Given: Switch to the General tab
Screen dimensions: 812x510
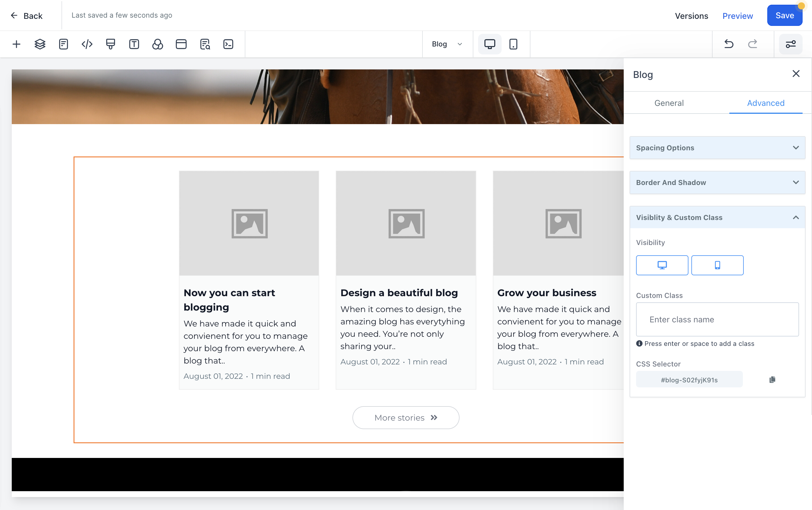Looking at the screenshot, I should [669, 103].
